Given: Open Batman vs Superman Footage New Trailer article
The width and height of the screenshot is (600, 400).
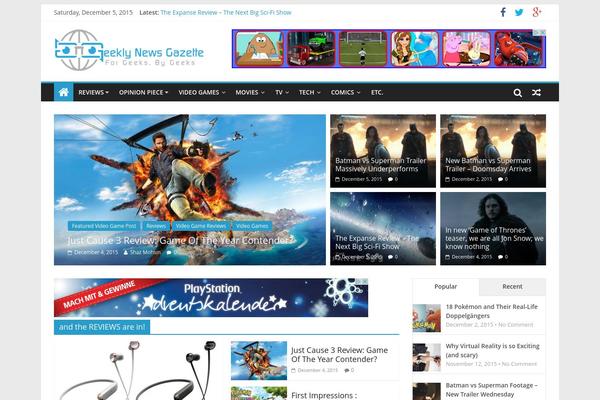Looking at the screenshot, I should [x=491, y=390].
